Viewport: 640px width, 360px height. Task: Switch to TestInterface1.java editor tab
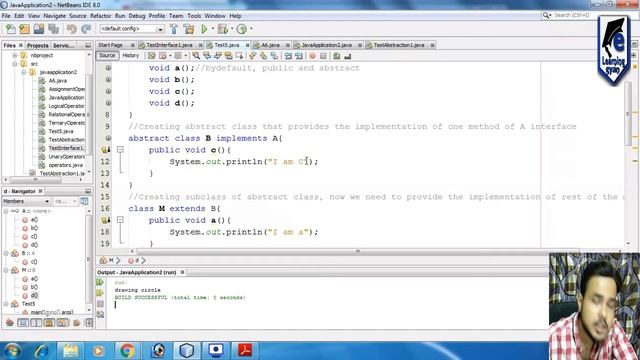click(x=170, y=45)
